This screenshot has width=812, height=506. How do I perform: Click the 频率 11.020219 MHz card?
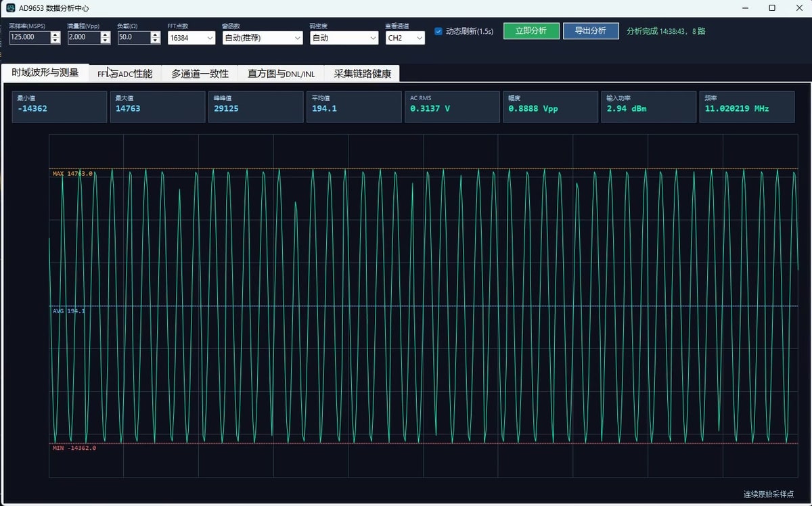pyautogui.click(x=746, y=107)
